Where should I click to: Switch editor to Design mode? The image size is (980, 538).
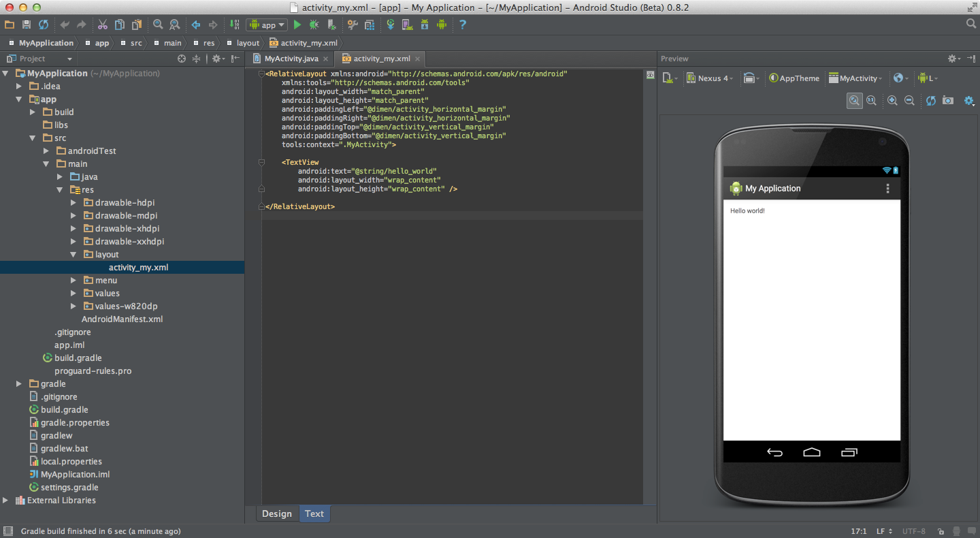pos(277,513)
